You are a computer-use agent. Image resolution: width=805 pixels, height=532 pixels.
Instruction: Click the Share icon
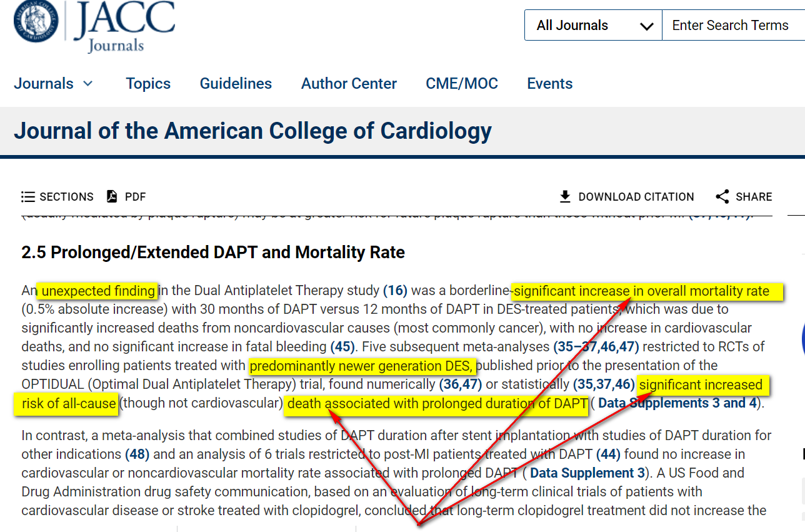coord(722,197)
